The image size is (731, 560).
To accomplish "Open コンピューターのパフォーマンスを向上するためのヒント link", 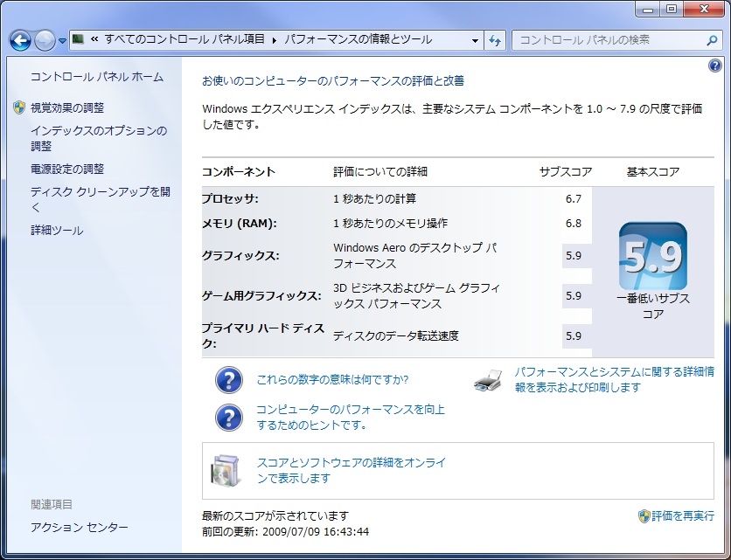I will (351, 417).
